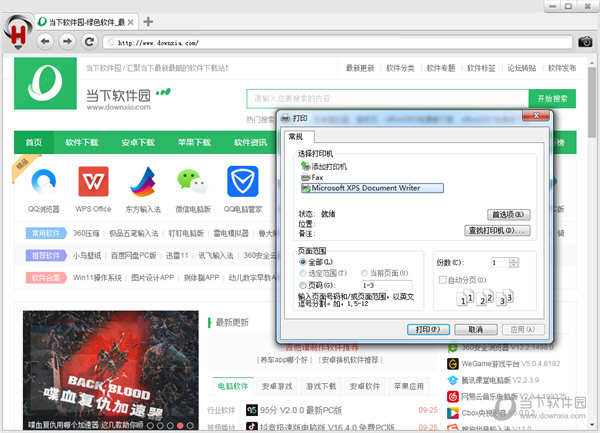Click 软件分类 top link
The height and width of the screenshot is (433, 600).
pos(400,68)
